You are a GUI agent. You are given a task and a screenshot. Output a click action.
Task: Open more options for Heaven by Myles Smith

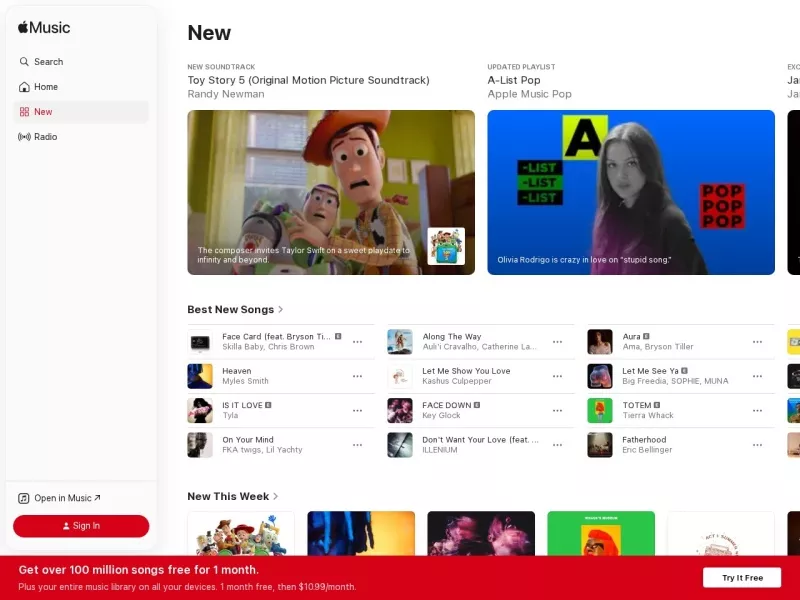click(358, 376)
